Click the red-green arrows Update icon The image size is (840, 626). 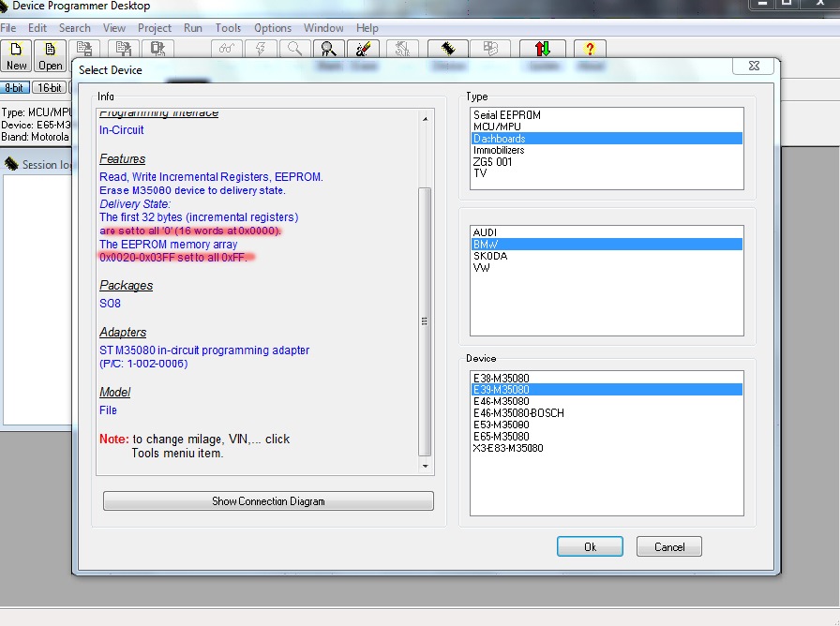tap(543, 49)
